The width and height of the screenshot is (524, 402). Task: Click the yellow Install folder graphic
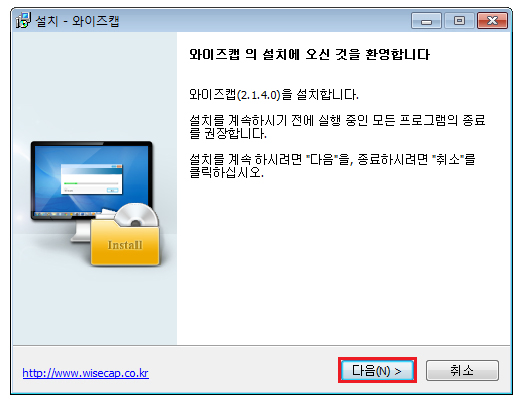(125, 243)
